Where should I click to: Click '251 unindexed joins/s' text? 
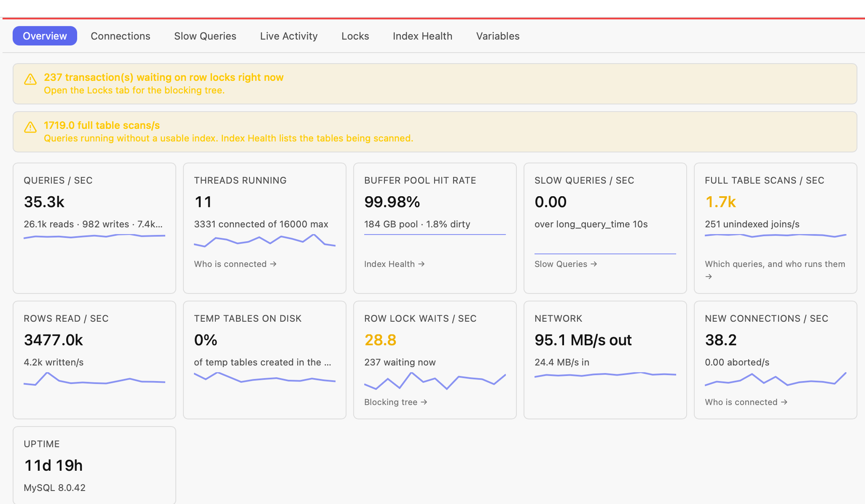point(752,224)
